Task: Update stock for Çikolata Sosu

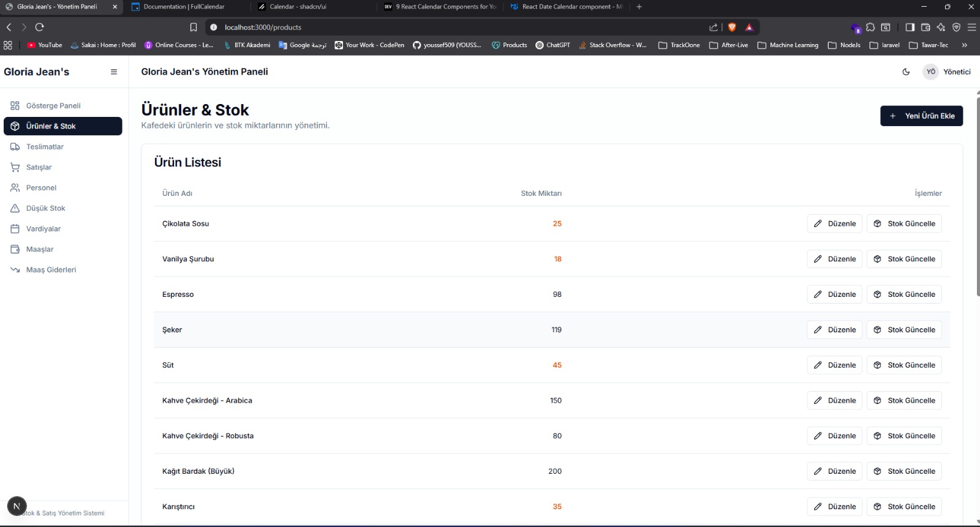Action: 904,223
